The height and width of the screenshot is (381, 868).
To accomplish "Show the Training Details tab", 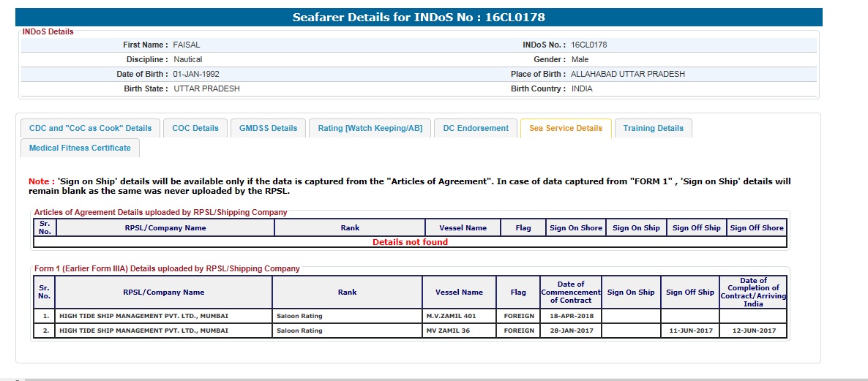I will [x=653, y=128].
